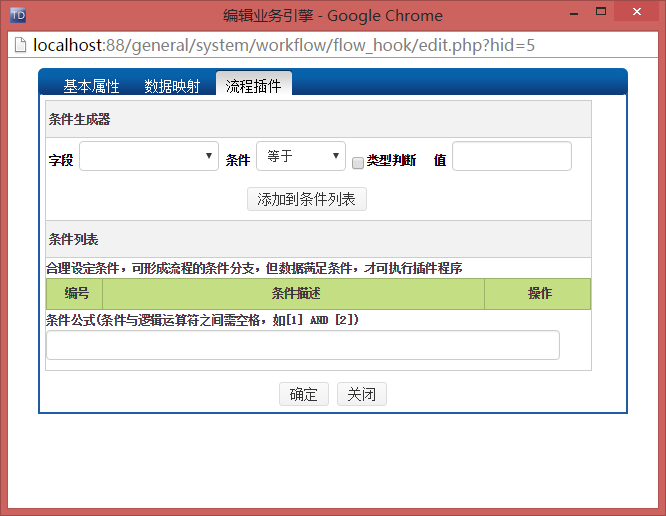This screenshot has width=666, height=516.
Task: Click the 操作 column header
Action: 538,293
